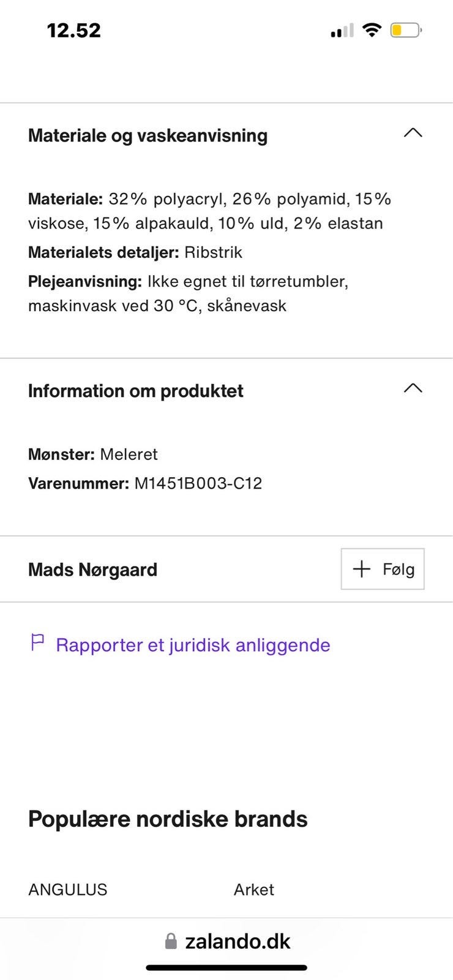Select the Arket brand entry
This screenshot has height=980, width=453.
click(x=253, y=889)
